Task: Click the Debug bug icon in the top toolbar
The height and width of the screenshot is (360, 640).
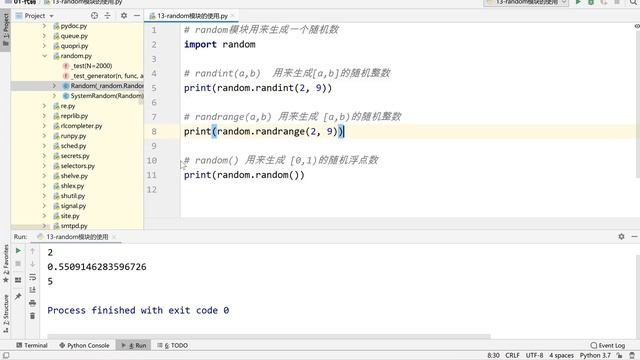Action: [591, 2]
